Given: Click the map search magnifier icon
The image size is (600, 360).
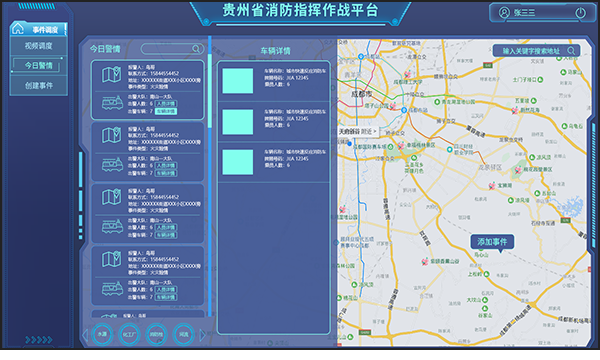Looking at the screenshot, I should [571, 50].
